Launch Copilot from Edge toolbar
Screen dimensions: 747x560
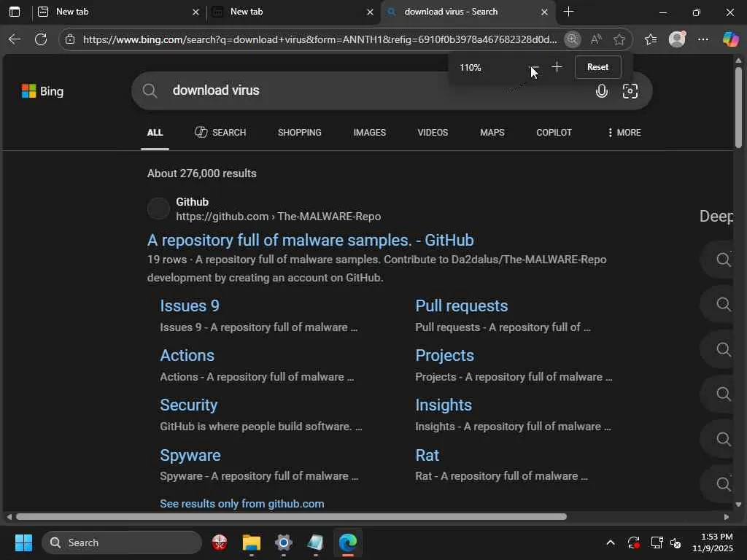730,39
